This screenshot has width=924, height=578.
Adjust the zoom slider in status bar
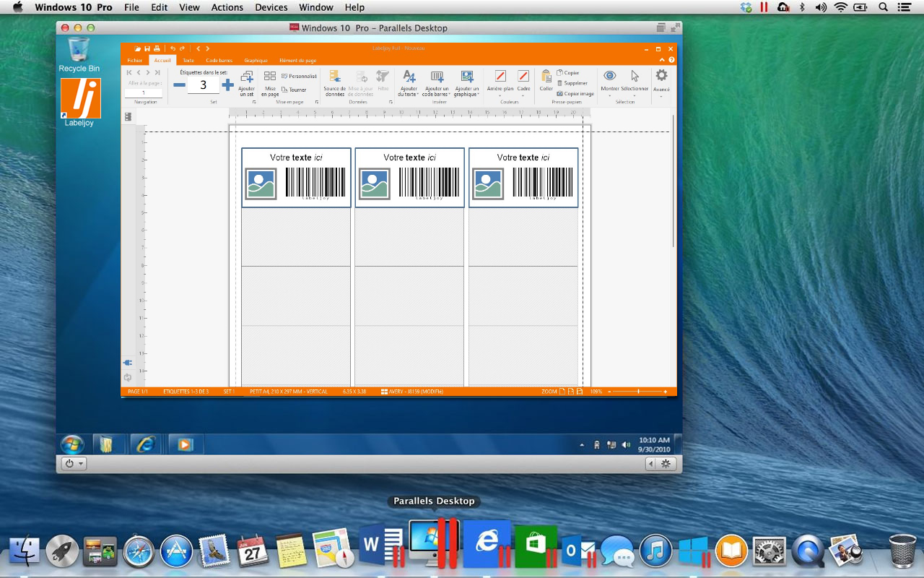637,392
